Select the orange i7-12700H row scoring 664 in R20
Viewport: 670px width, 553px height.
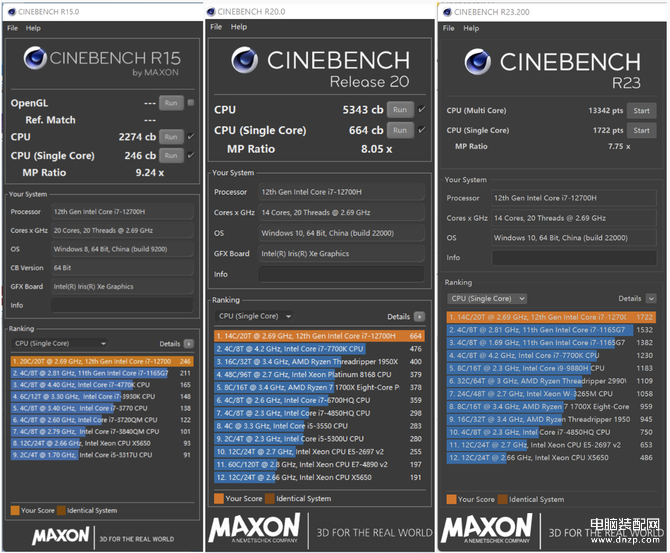319,336
